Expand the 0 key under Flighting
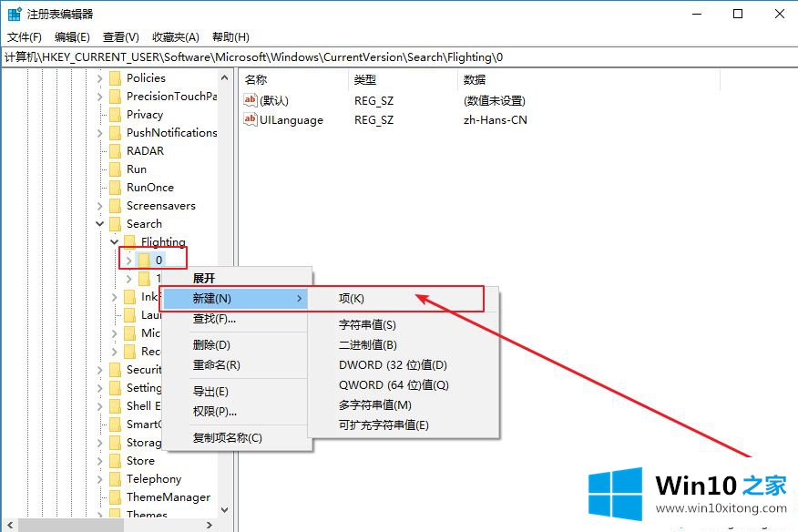This screenshot has width=798, height=532. point(128,261)
